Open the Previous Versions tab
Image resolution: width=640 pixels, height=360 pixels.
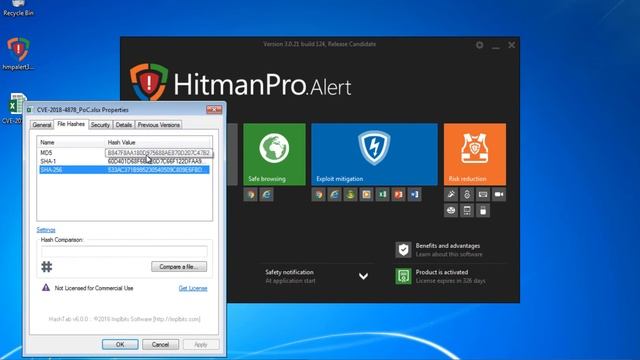(158, 125)
